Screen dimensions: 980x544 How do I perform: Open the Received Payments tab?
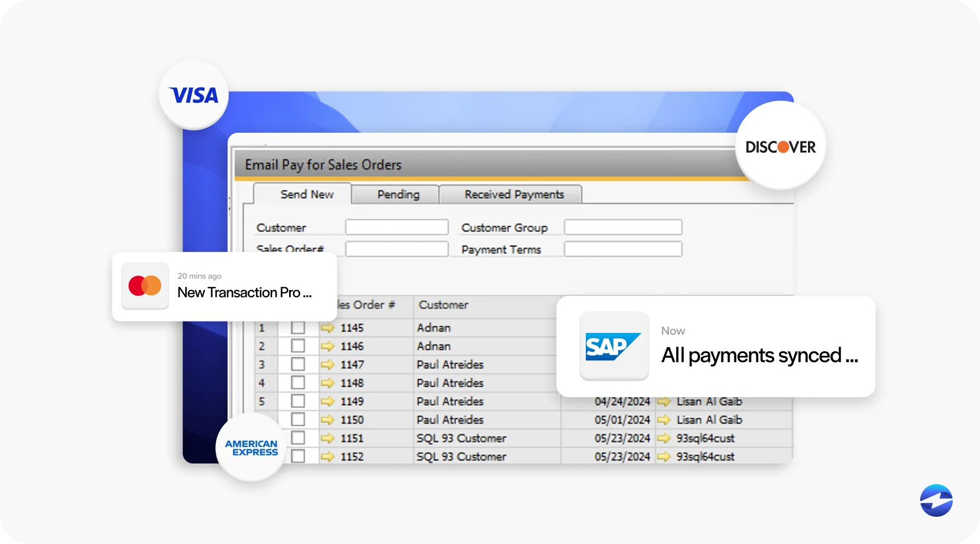coord(511,194)
